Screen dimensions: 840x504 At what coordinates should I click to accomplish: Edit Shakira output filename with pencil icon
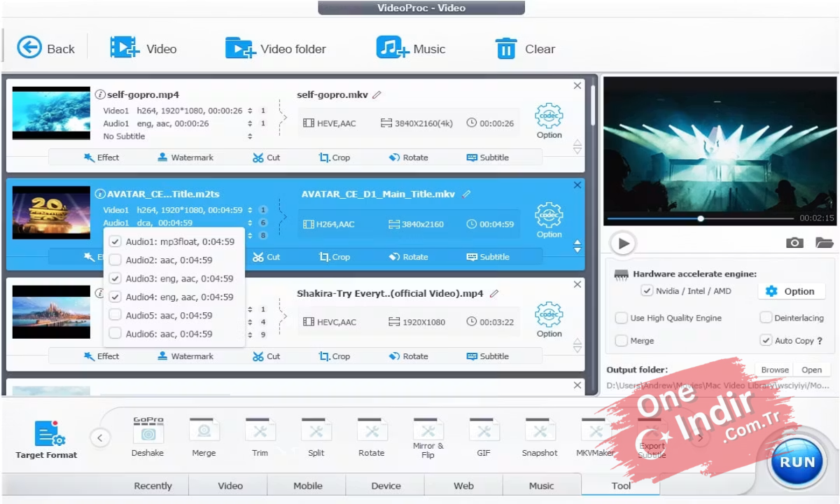coord(494,293)
